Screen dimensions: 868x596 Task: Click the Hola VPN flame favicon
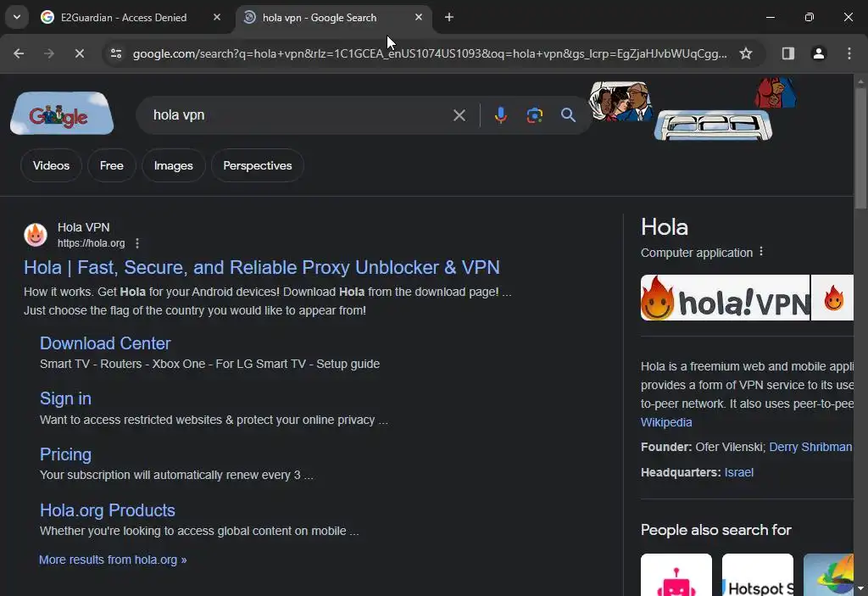pyautogui.click(x=36, y=235)
